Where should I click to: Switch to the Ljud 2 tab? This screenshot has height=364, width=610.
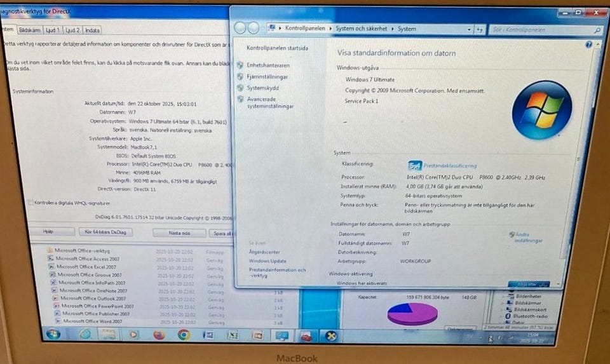tap(72, 30)
